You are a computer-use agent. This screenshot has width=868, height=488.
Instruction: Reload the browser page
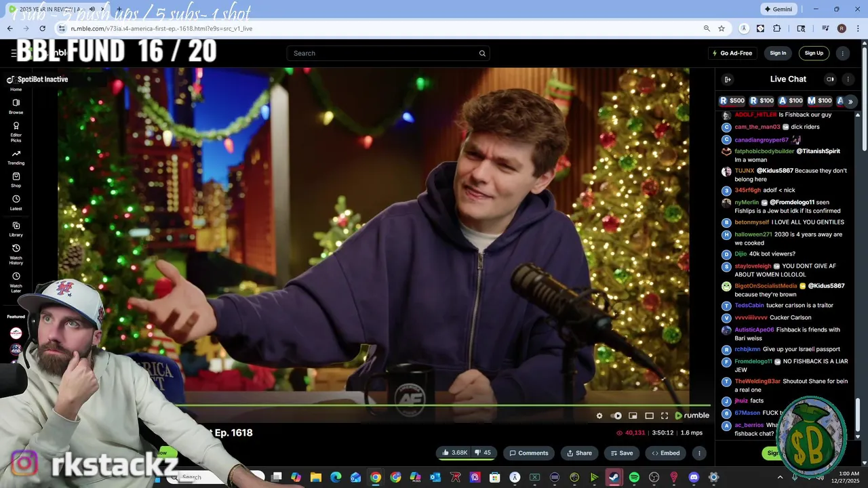42,28
